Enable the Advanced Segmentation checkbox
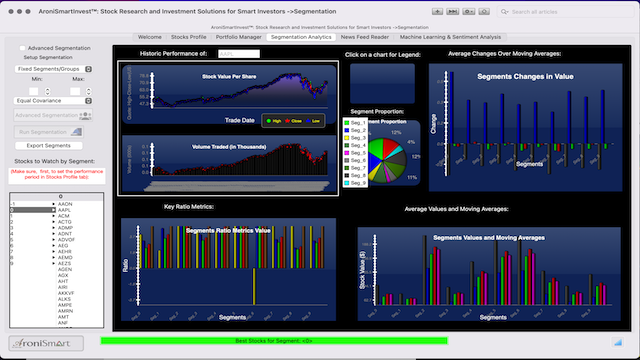 click(22, 48)
